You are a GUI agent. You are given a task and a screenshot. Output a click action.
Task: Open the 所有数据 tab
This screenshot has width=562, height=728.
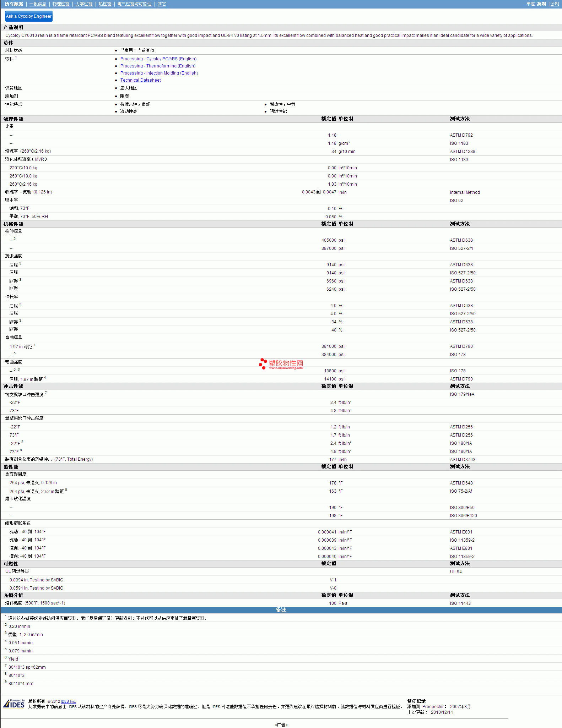14,4
